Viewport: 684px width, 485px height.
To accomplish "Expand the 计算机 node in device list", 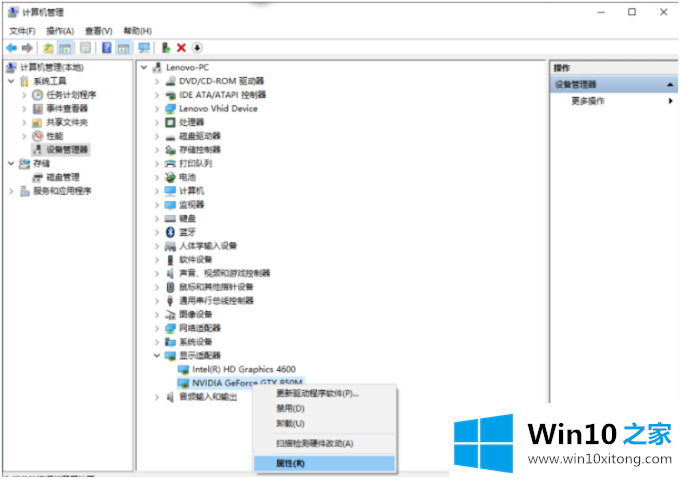I will point(157,191).
